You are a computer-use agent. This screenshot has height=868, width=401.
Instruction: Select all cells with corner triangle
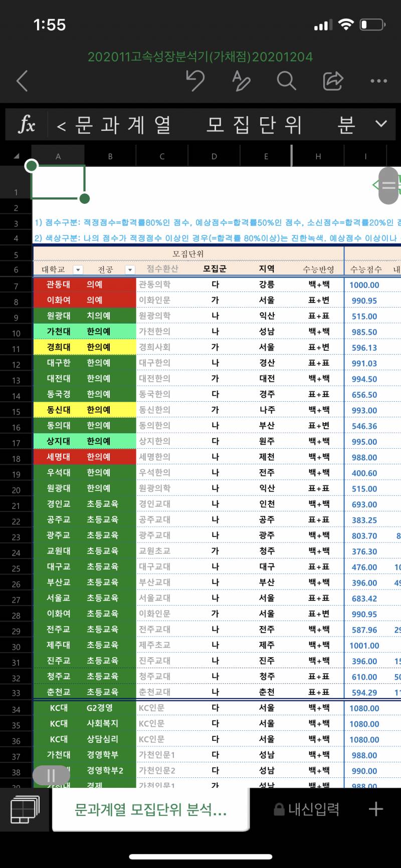pos(16,156)
